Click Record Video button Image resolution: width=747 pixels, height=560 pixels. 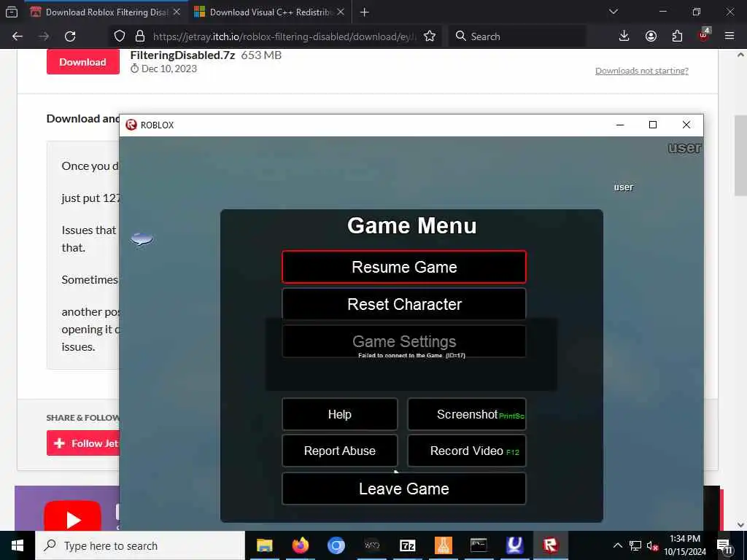467,451
